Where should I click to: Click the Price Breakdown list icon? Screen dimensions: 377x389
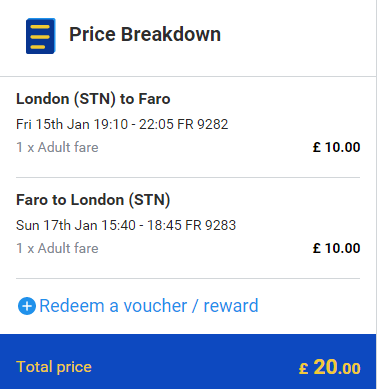(x=41, y=36)
